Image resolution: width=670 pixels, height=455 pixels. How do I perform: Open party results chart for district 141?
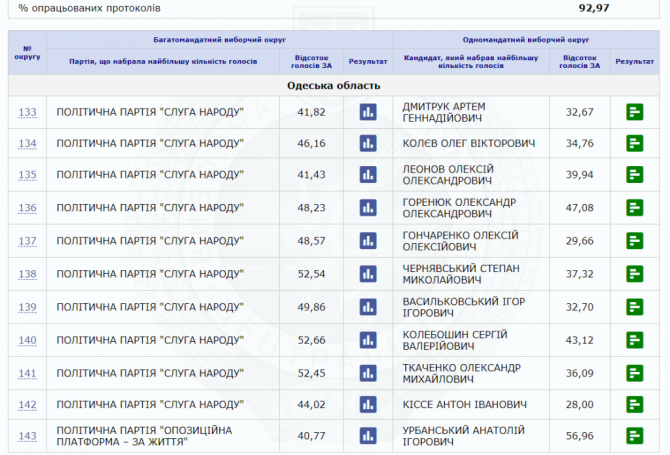(x=368, y=373)
